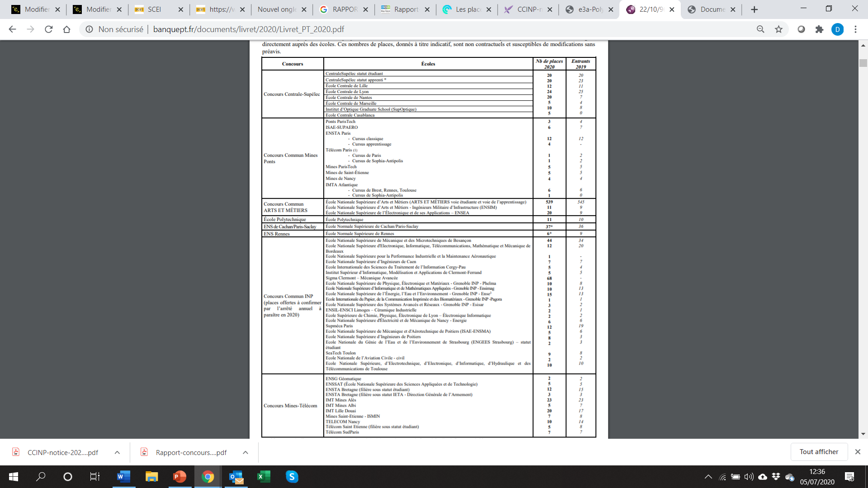Screen dimensions: 868x488
Task: Click the profile avatar D icon
Action: coord(837,29)
